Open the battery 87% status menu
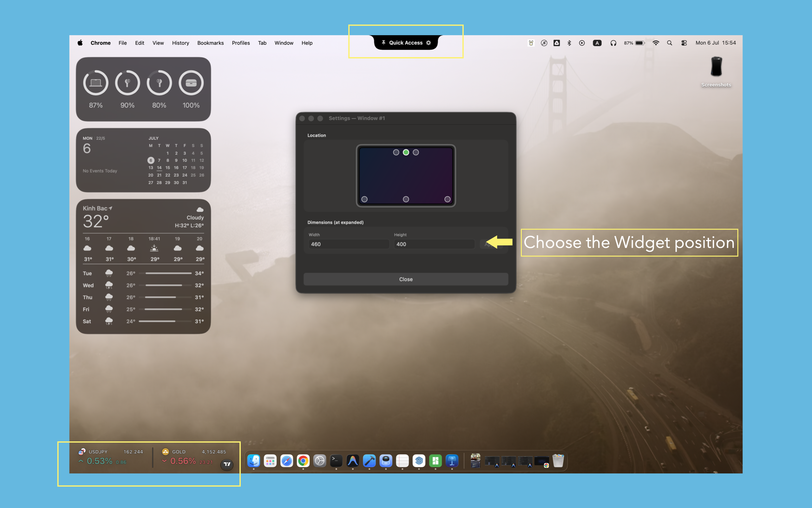 coord(634,43)
